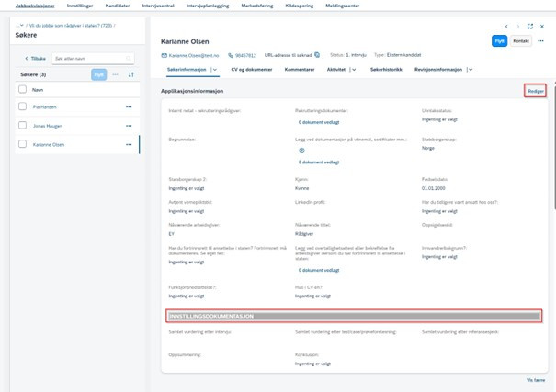Open Innstillinger in top menu

pyautogui.click(x=80, y=6)
